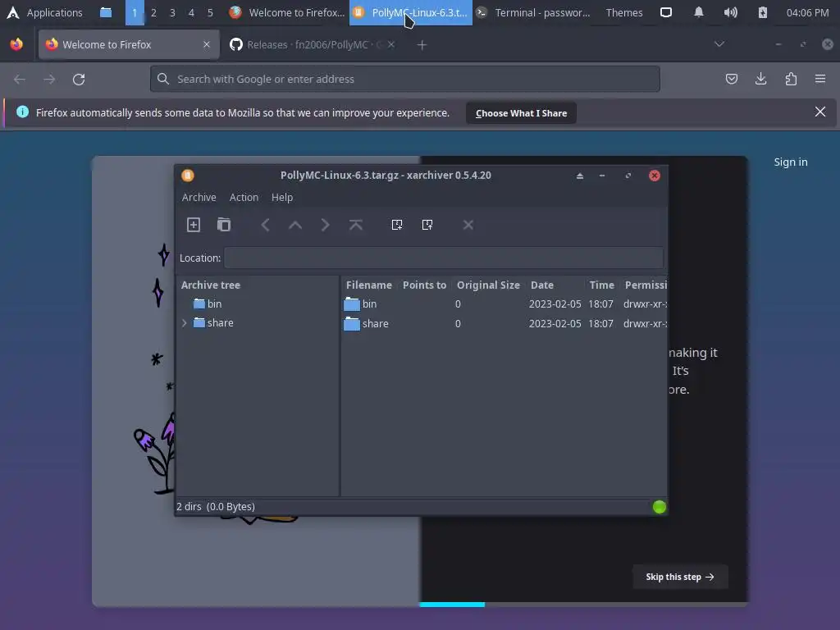
Task: Open the Action menu
Action: tap(244, 197)
